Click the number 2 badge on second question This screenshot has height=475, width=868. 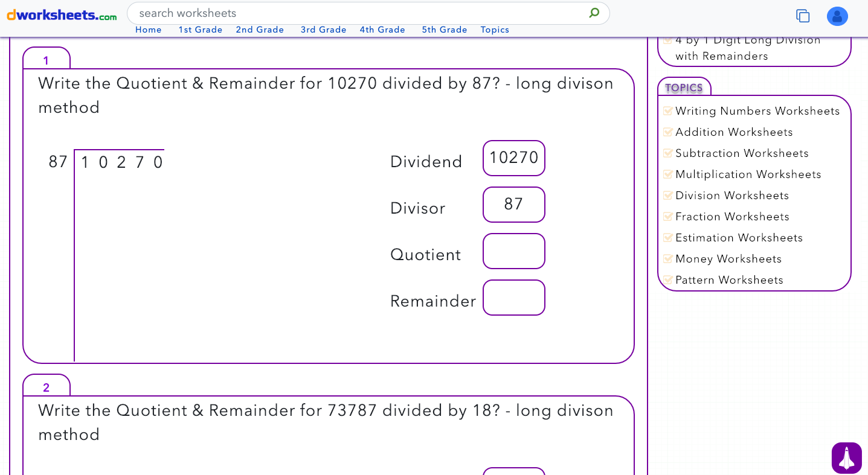[x=46, y=386]
